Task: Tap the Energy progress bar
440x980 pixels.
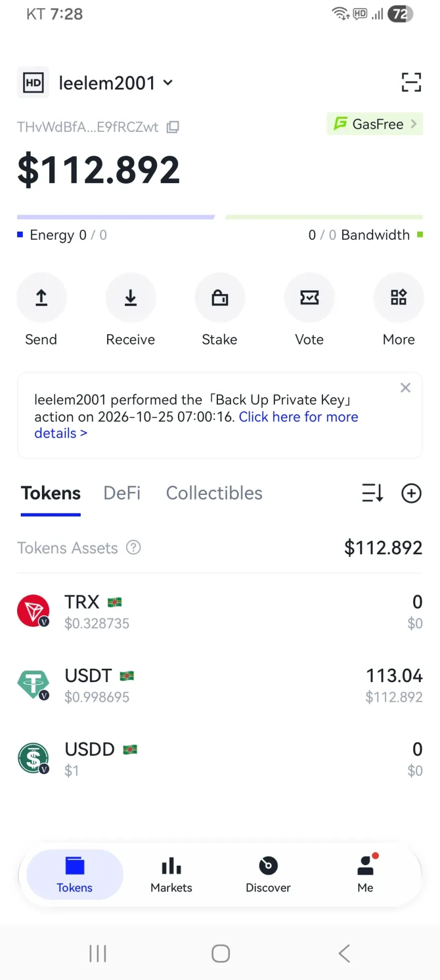Action: (x=116, y=217)
